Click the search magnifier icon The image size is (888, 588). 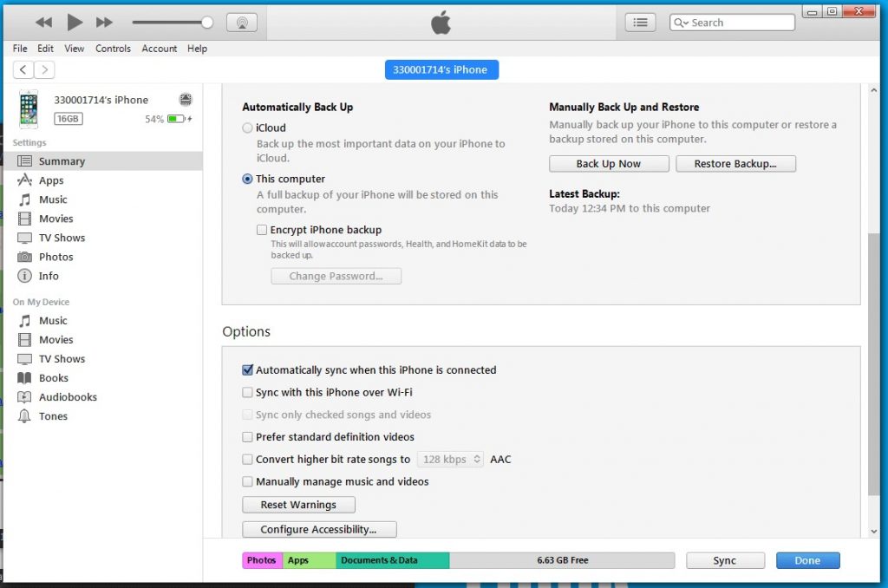click(x=678, y=23)
